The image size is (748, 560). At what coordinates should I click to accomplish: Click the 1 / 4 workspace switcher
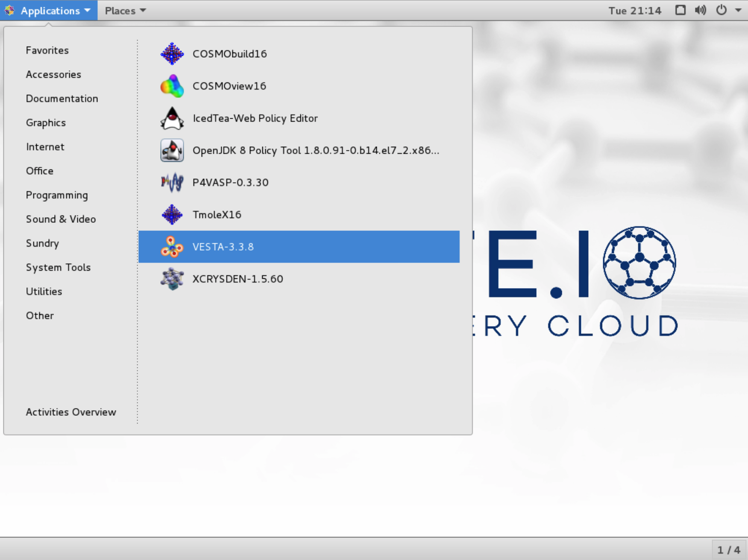click(x=728, y=550)
